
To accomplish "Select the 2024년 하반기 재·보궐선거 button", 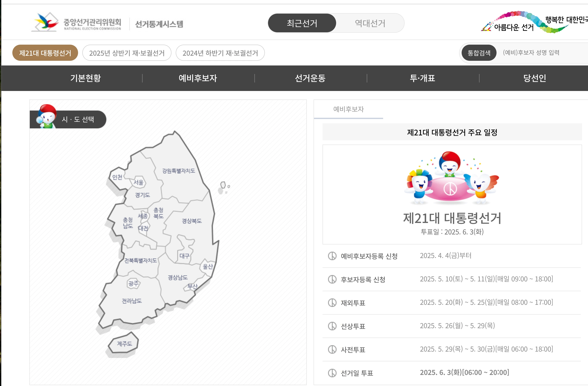I will point(220,53).
